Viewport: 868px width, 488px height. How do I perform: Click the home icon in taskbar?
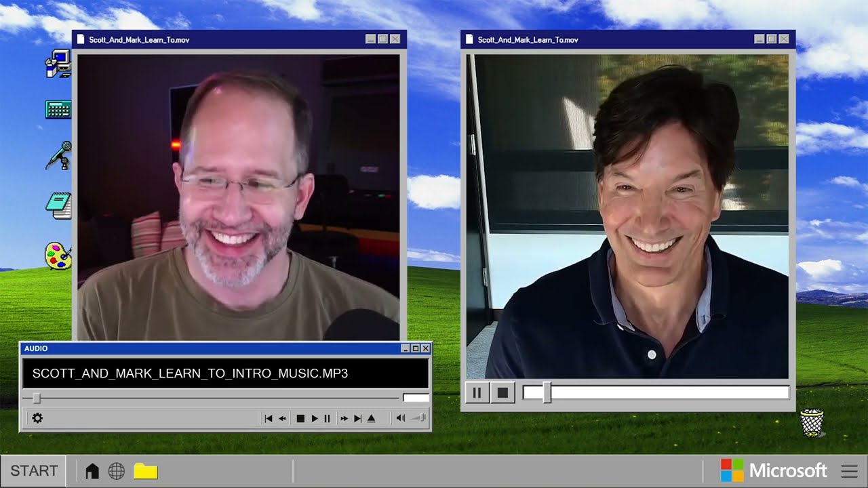coord(92,471)
